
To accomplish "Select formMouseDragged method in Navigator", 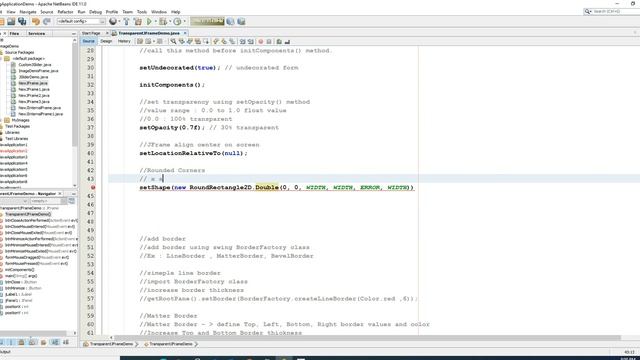I will (37, 257).
